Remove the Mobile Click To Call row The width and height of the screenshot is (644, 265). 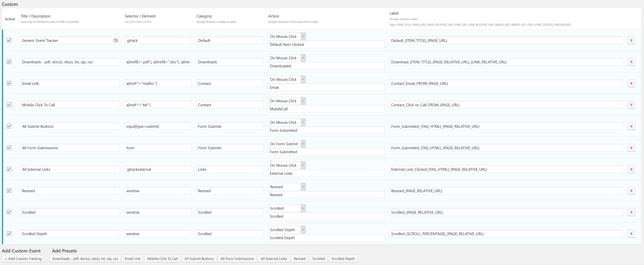pyautogui.click(x=631, y=105)
